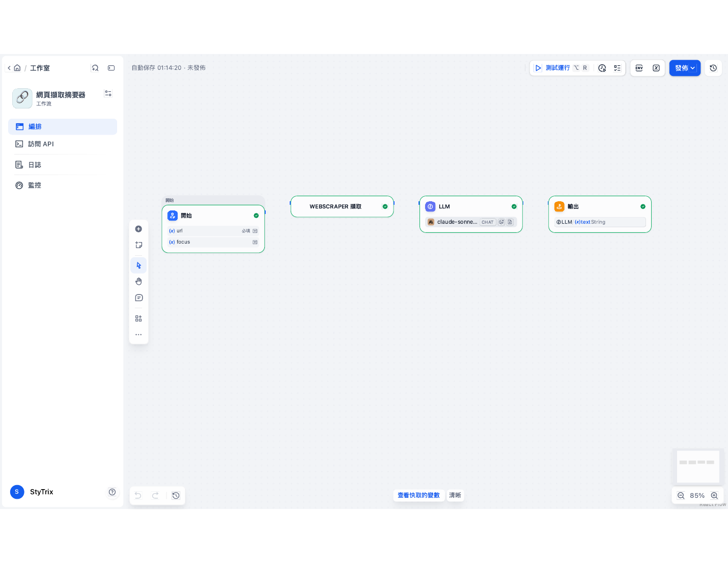Viewport: 728px width, 563px height.
Task: Click 查看快取的變數 link
Action: [418, 495]
